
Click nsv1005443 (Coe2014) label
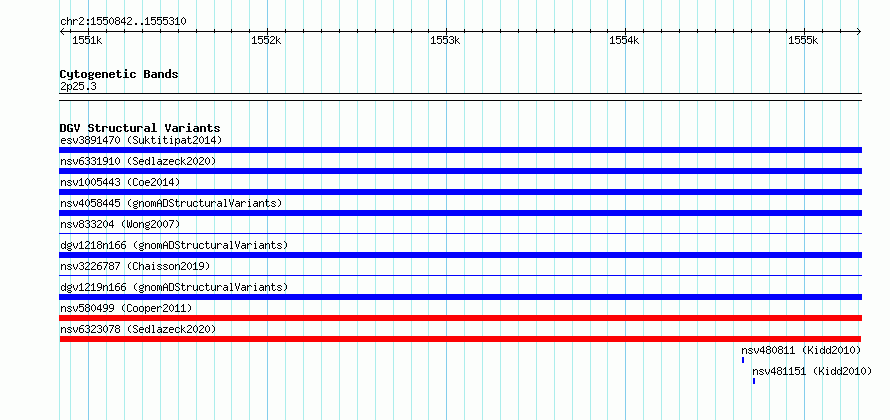tap(120, 182)
